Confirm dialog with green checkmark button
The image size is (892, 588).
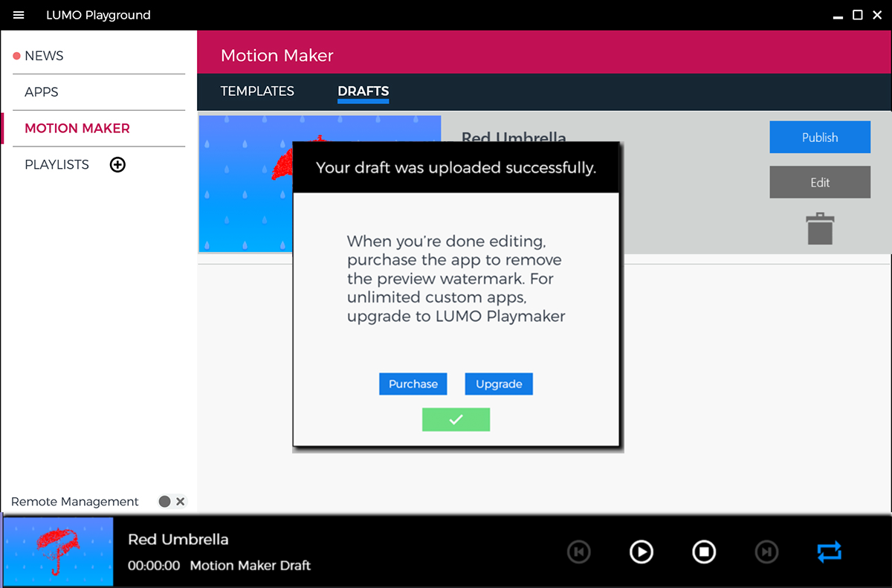click(456, 420)
